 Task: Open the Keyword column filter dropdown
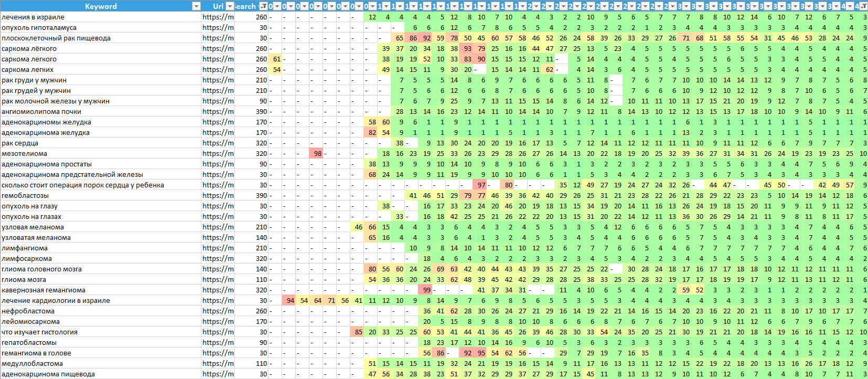coord(196,6)
